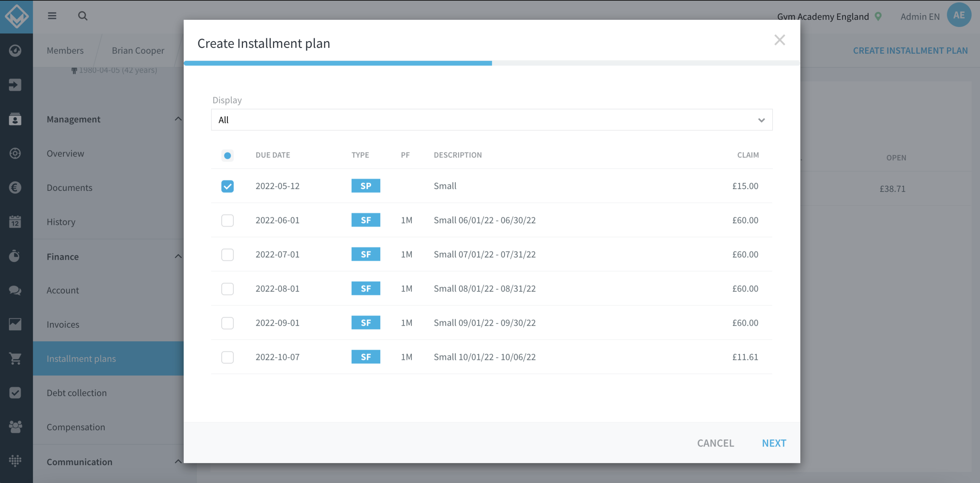The image size is (980, 483).
Task: Go to the Account menu item
Action: coord(63,290)
